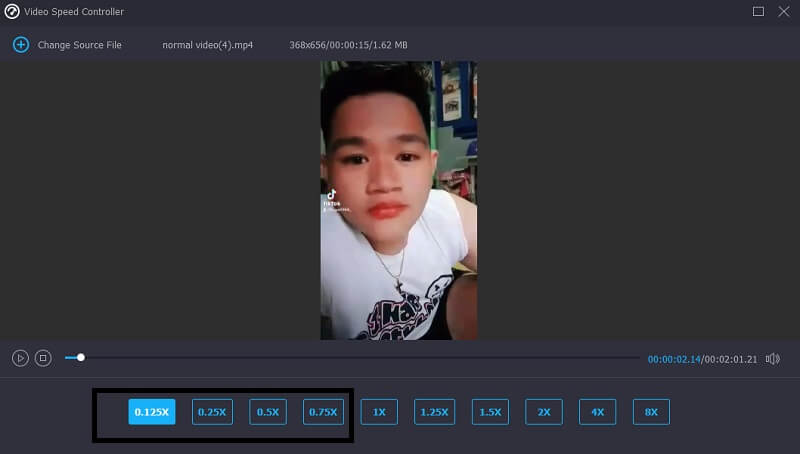Screen dimensions: 800x454
Task: Click the play button
Action: tap(20, 358)
